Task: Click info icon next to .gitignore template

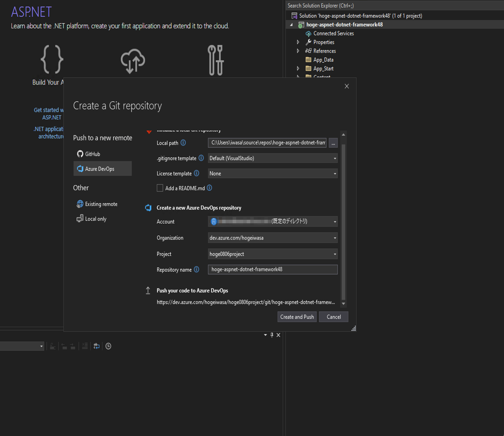Action: click(x=201, y=158)
